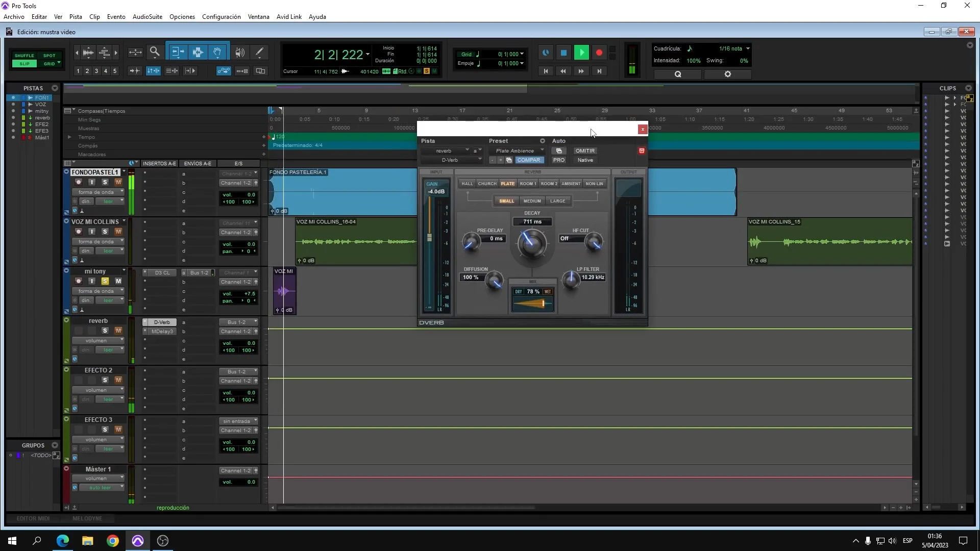Select the Zoomer (magnifier) tool
980x551 pixels.
155,52
